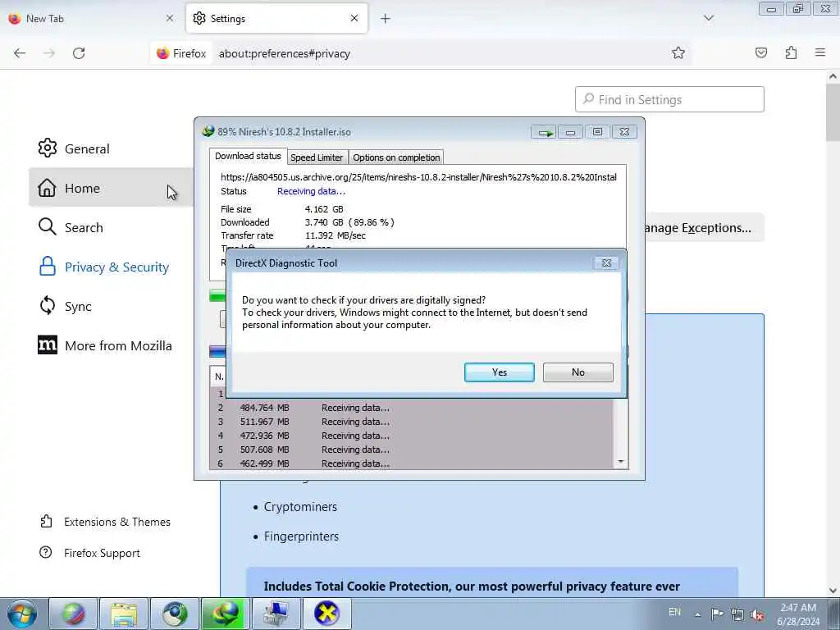The width and height of the screenshot is (840, 630).
Task: Open the Extensions puzzle icon in toolbar
Action: pyautogui.click(x=791, y=52)
